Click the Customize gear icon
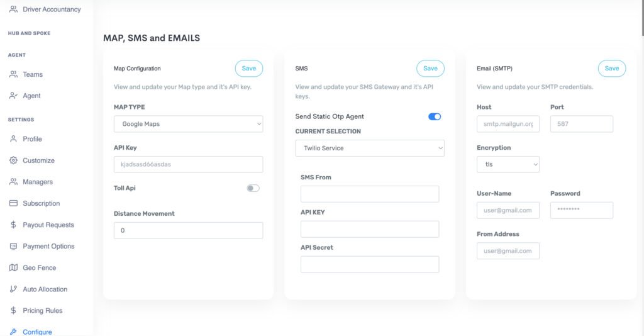Image resolution: width=644 pixels, height=336 pixels. 14,160
